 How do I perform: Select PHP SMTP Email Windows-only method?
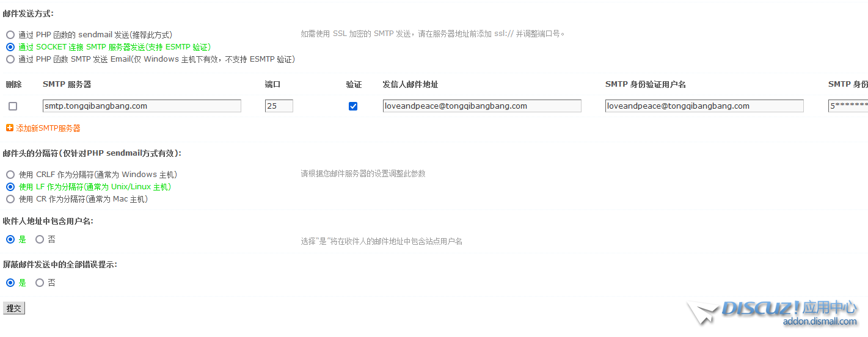[10, 59]
